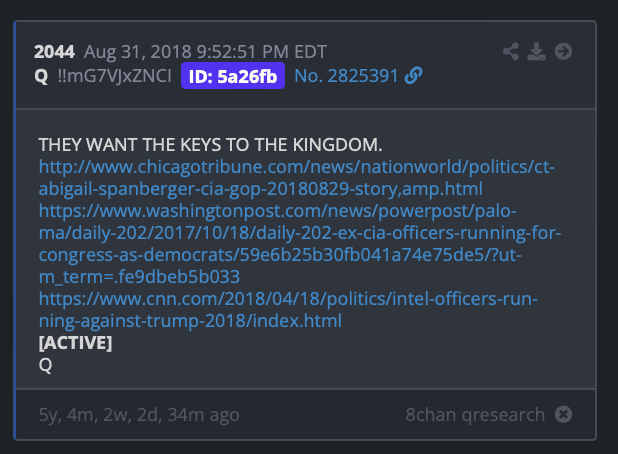Open the post via the right-arrow circle icon
618x454 pixels.
[563, 52]
